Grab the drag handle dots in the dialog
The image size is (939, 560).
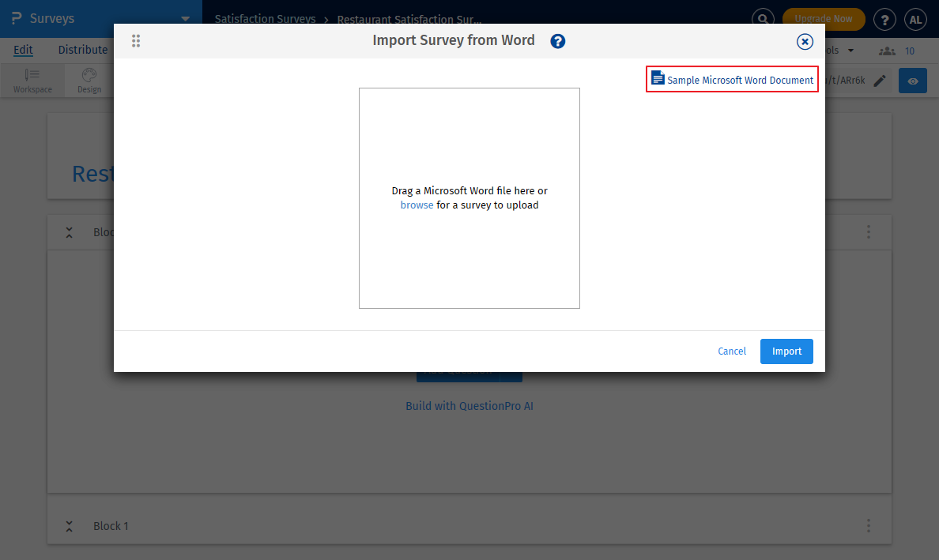click(136, 41)
